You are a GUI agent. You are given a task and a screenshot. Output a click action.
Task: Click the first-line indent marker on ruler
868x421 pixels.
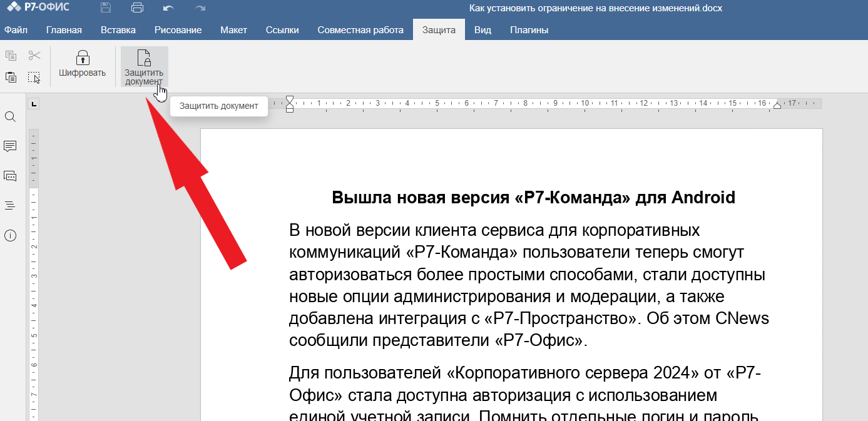click(x=289, y=100)
